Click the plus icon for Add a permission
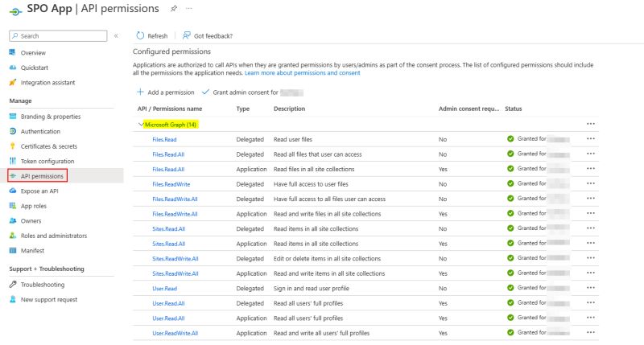This screenshot has width=644, height=345. (140, 92)
